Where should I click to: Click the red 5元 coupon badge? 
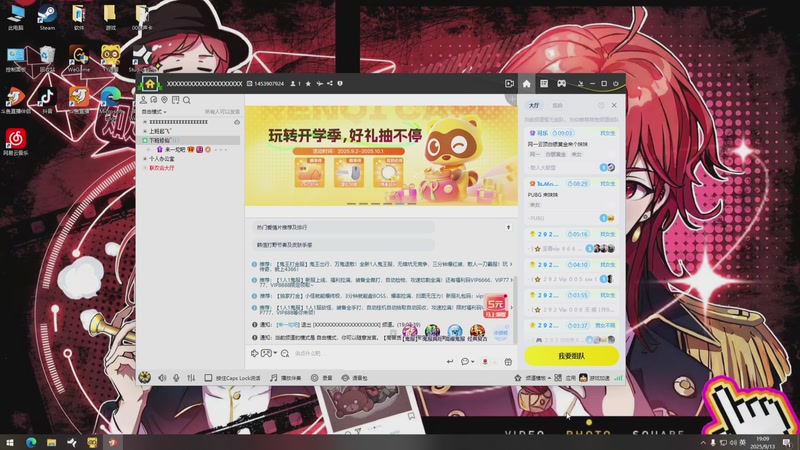click(x=495, y=306)
